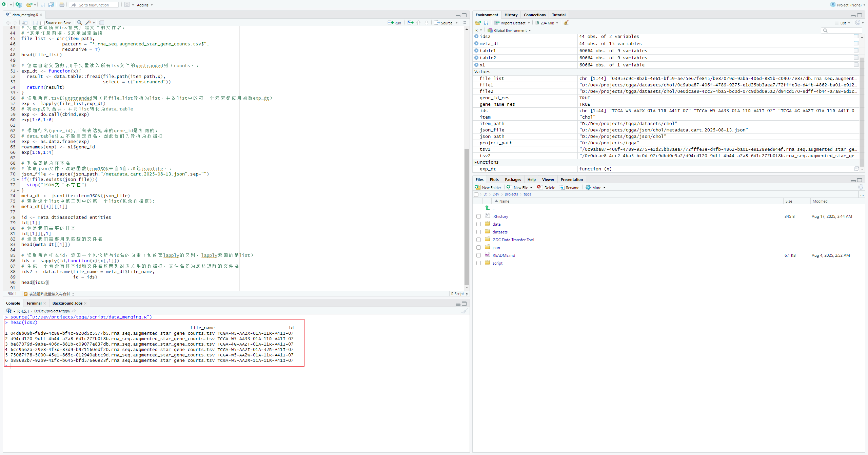Image resolution: width=868 pixels, height=455 pixels.
Task: View ids2 data table grid icon
Action: [x=856, y=36]
